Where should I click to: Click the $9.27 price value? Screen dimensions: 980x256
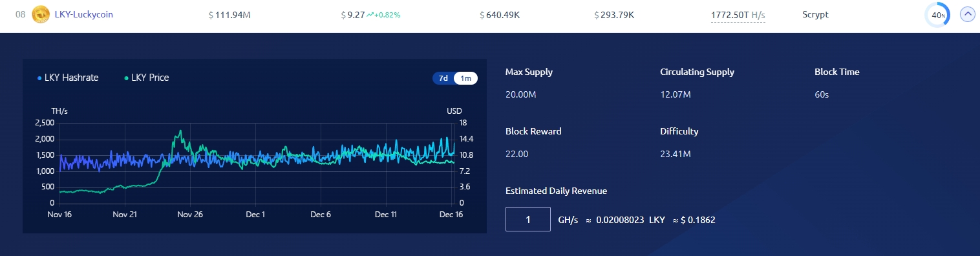click(353, 14)
